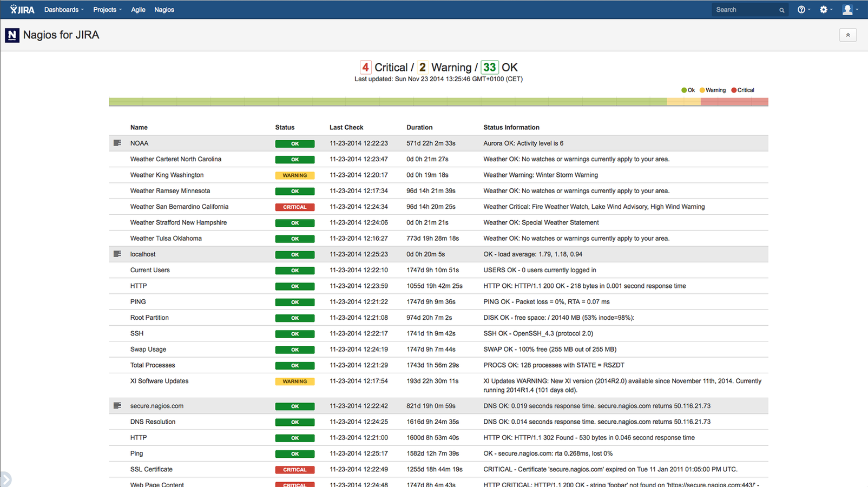Click Weather Carteret North Carolina service
This screenshot has height=487, width=868.
pos(176,159)
